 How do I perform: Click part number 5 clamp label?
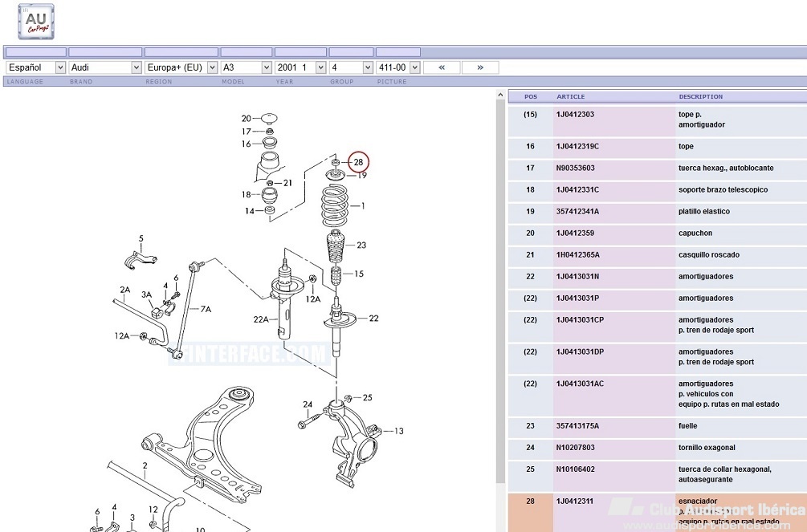click(x=141, y=239)
